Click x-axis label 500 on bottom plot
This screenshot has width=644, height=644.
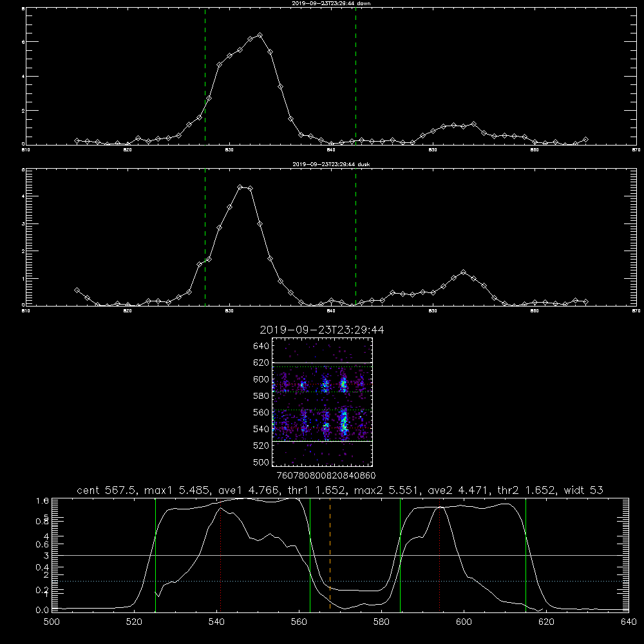click(52, 622)
